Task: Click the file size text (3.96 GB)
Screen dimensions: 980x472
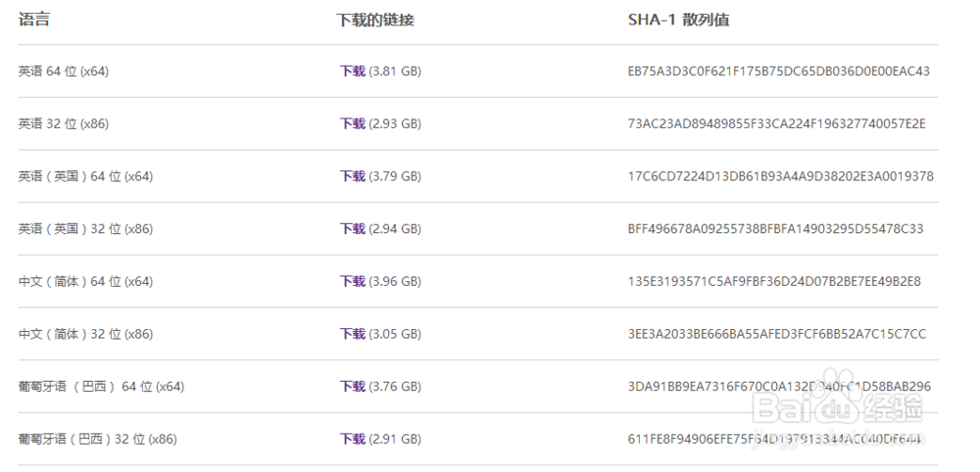Action: (395, 281)
